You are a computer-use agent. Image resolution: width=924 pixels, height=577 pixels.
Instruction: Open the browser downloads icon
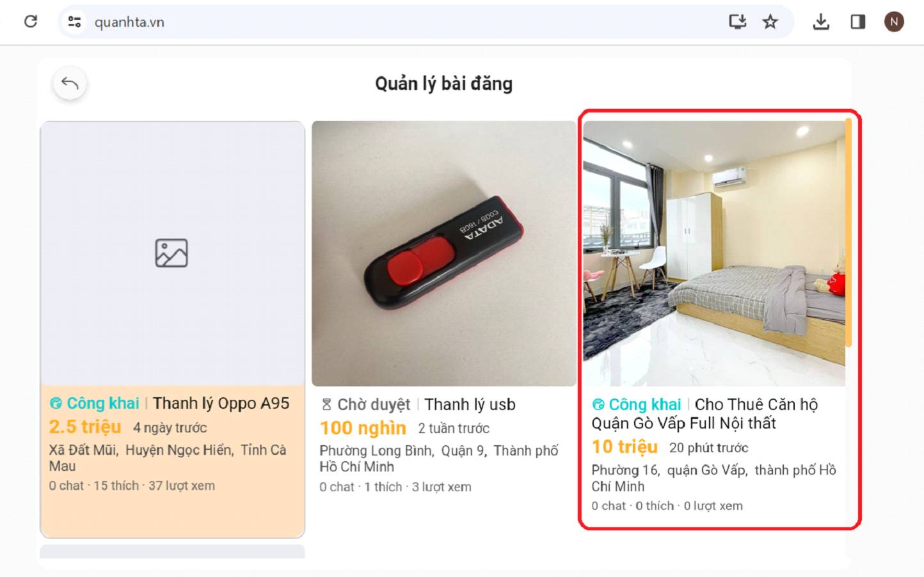(x=821, y=22)
